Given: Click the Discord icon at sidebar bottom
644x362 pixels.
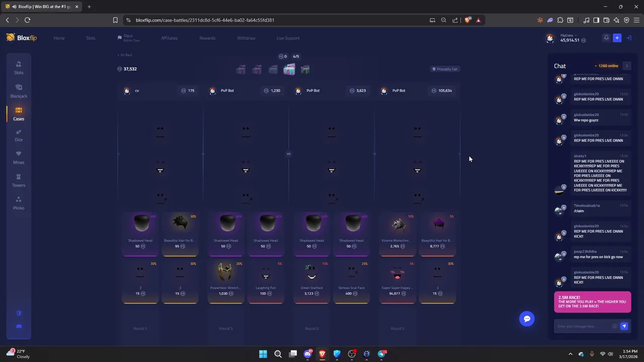Looking at the screenshot, I should pos(19,326).
